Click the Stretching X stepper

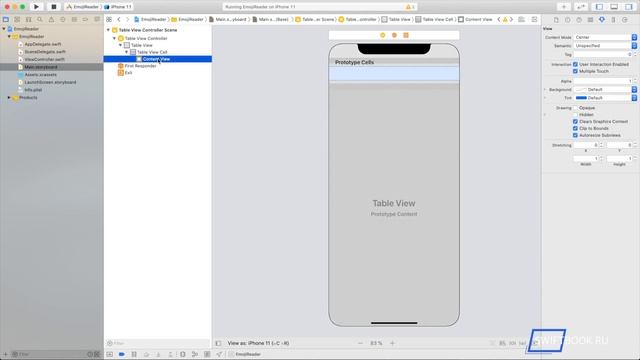tap(601, 145)
